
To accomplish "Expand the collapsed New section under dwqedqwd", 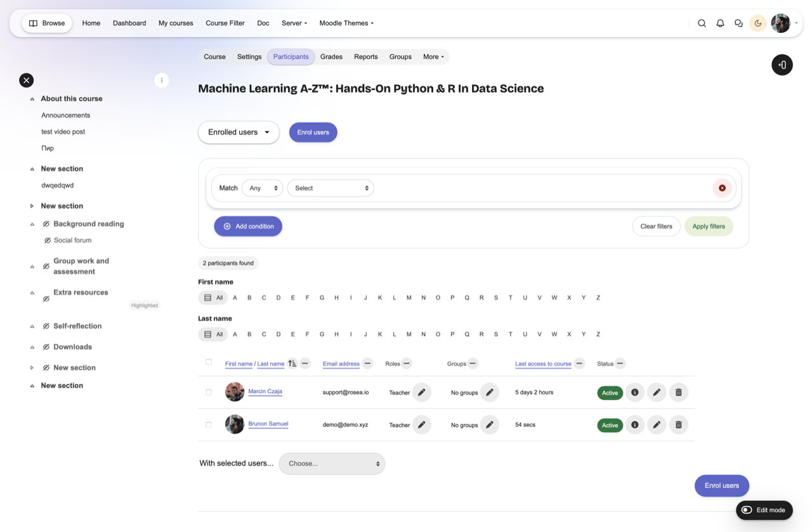I will tap(32, 206).
